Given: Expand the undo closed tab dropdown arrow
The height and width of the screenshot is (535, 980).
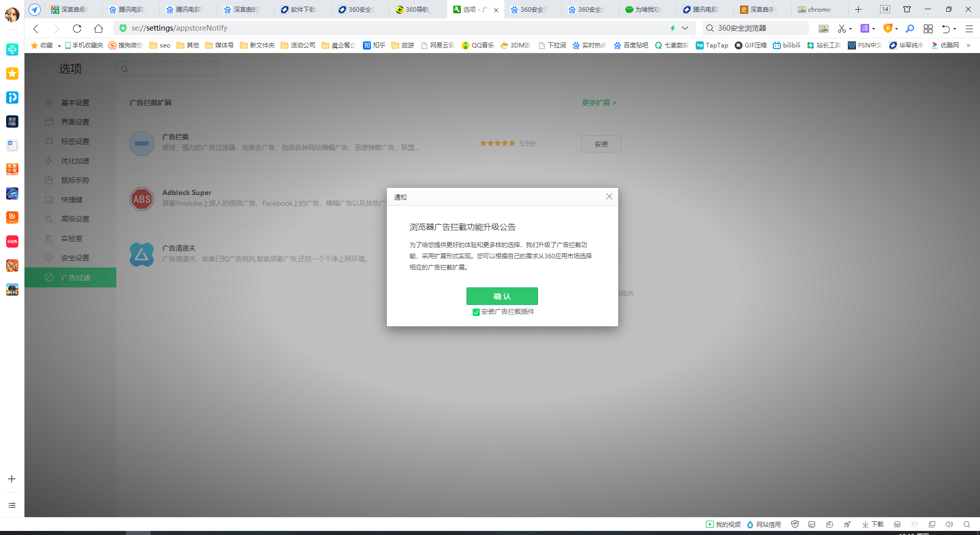Looking at the screenshot, I should point(954,29).
